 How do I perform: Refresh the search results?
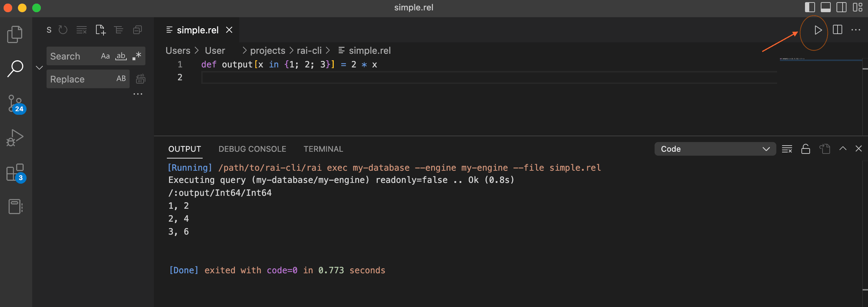click(x=63, y=30)
